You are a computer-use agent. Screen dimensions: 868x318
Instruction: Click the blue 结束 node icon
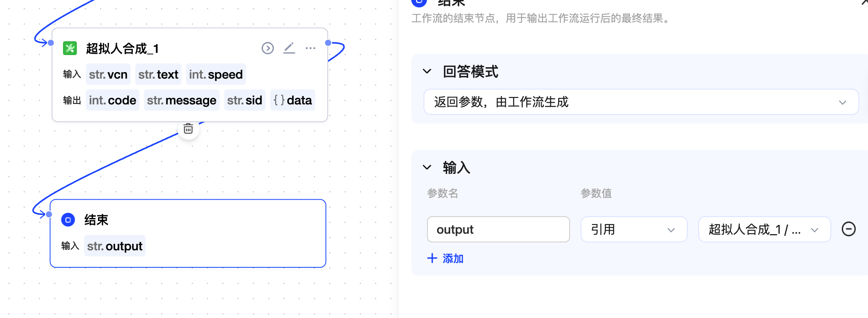(68, 220)
